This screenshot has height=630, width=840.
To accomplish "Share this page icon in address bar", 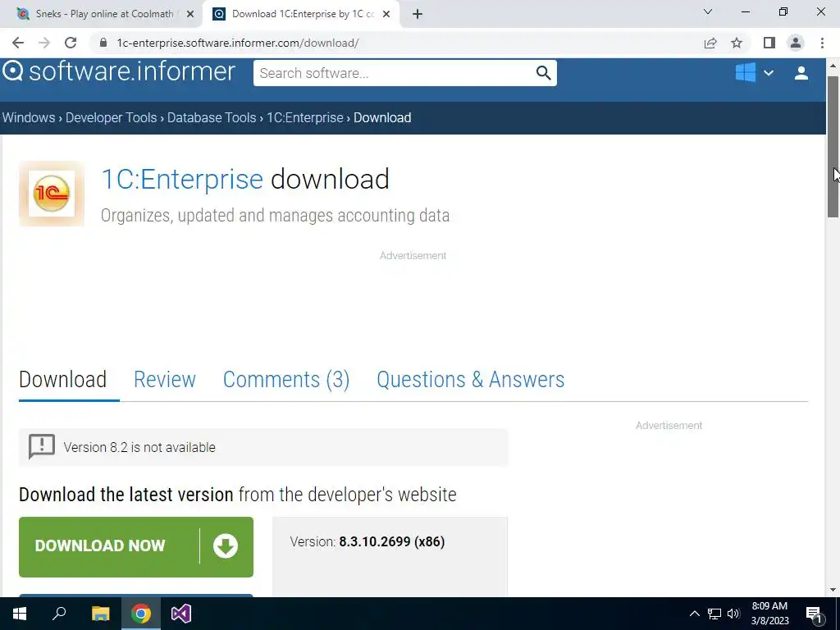I will click(x=710, y=43).
